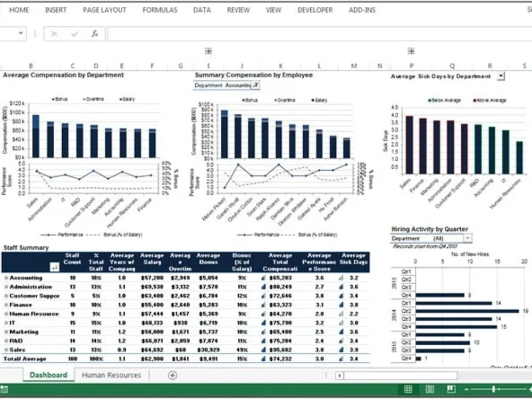The image size is (532, 399).
Task: Click Average Compensation by Department title
Action: coord(63,75)
